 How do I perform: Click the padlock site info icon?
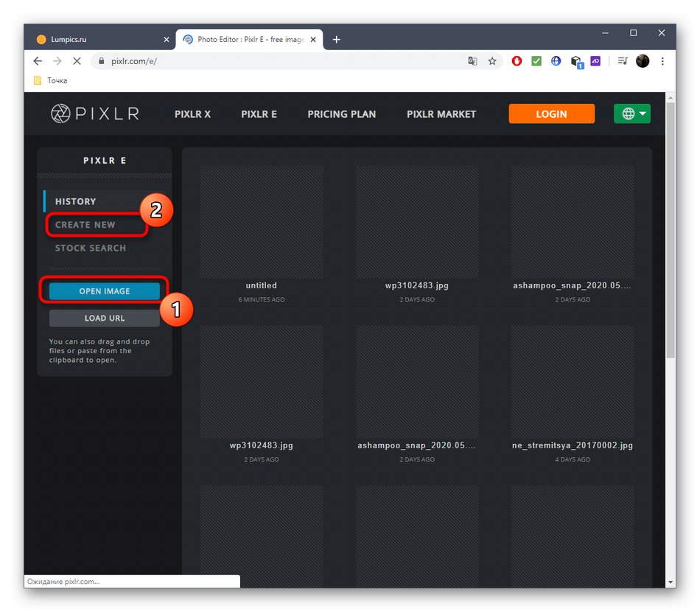tap(102, 61)
